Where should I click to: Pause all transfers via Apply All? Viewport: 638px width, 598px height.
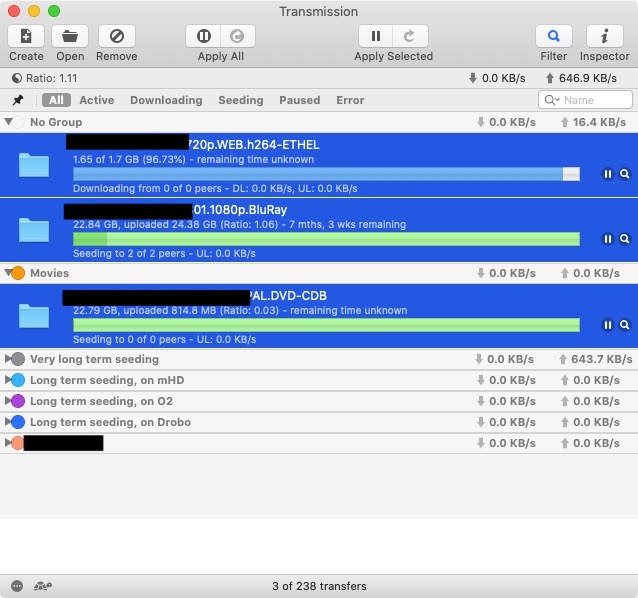[203, 36]
